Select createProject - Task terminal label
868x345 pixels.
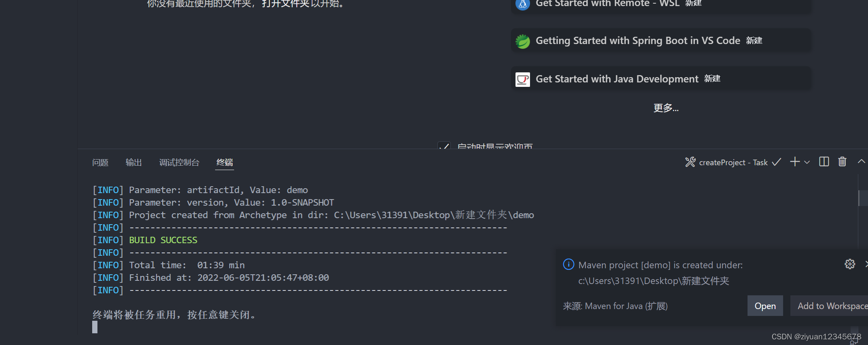(x=733, y=162)
